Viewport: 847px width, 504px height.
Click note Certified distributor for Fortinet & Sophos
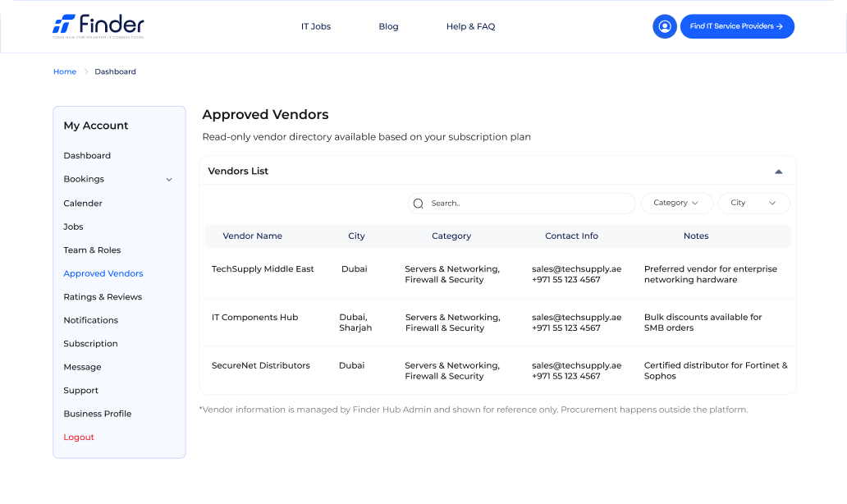(716, 370)
